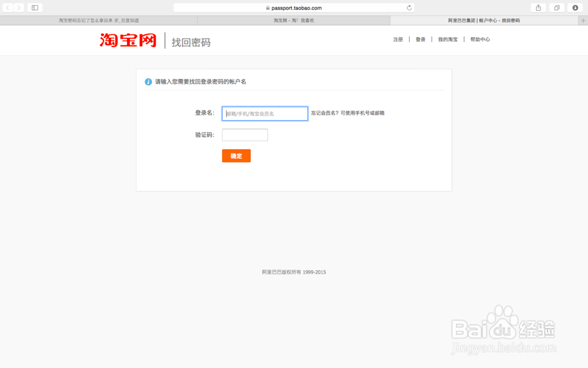
Task: Click the 注册 link
Action: point(398,39)
